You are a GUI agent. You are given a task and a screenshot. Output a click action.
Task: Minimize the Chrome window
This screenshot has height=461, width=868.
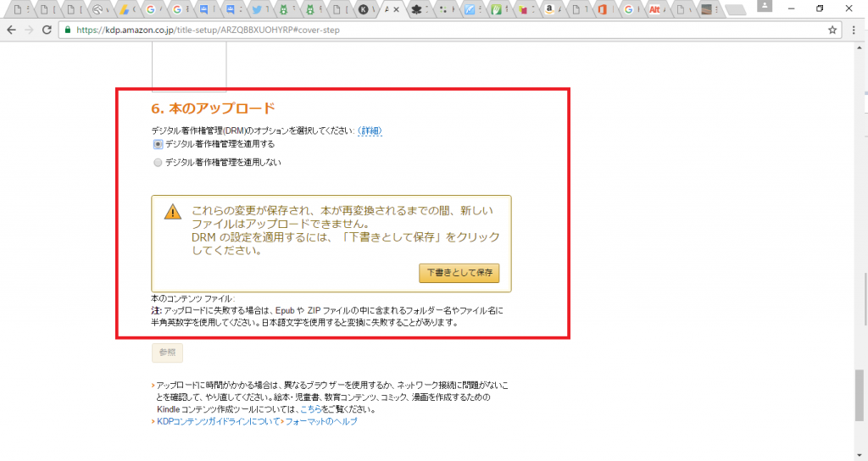pyautogui.click(x=791, y=8)
